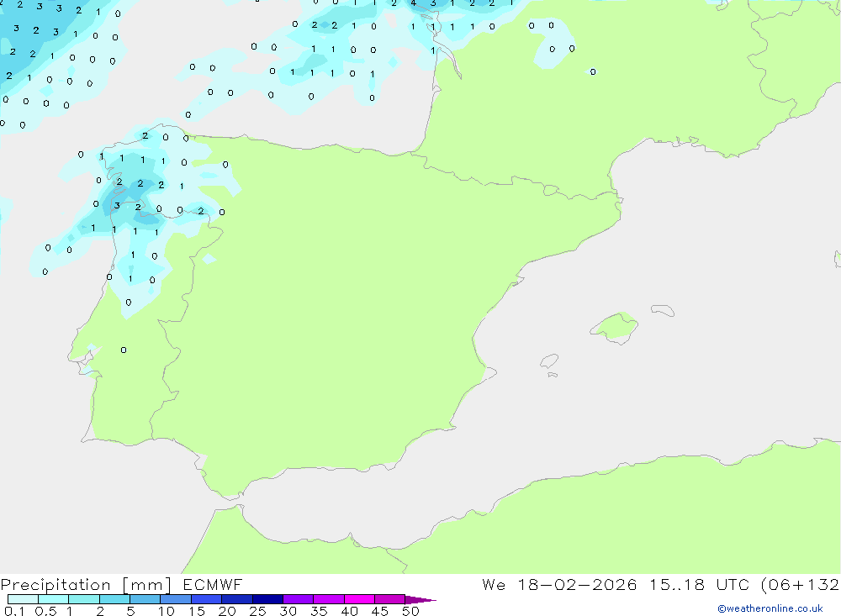841x616 pixels.
Task: Click the over-50 arrow tip of legend
Action: 420,600
